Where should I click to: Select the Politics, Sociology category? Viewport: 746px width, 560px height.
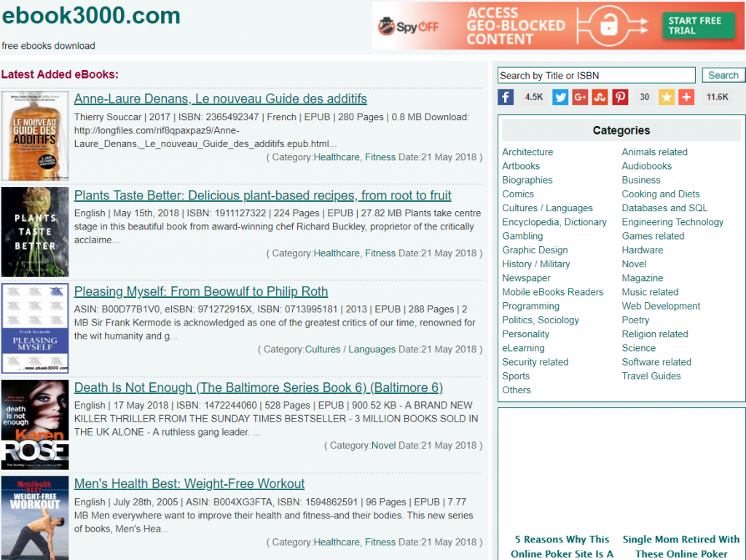click(x=541, y=320)
